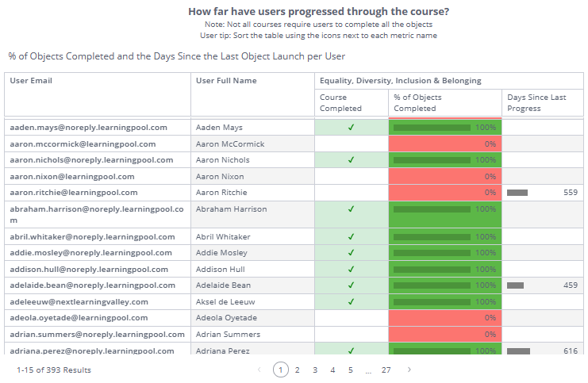Open page 2 of the results
588x383 pixels.
(x=297, y=370)
